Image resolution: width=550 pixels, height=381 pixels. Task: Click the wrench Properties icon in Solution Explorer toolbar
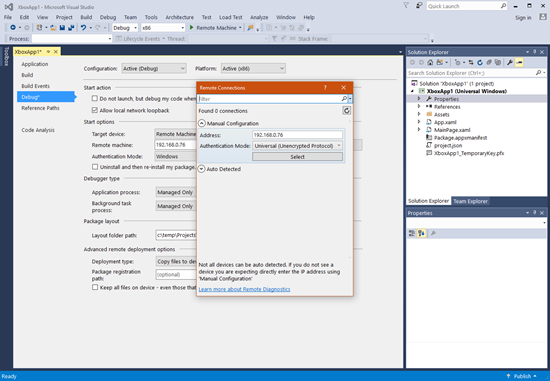click(x=510, y=62)
